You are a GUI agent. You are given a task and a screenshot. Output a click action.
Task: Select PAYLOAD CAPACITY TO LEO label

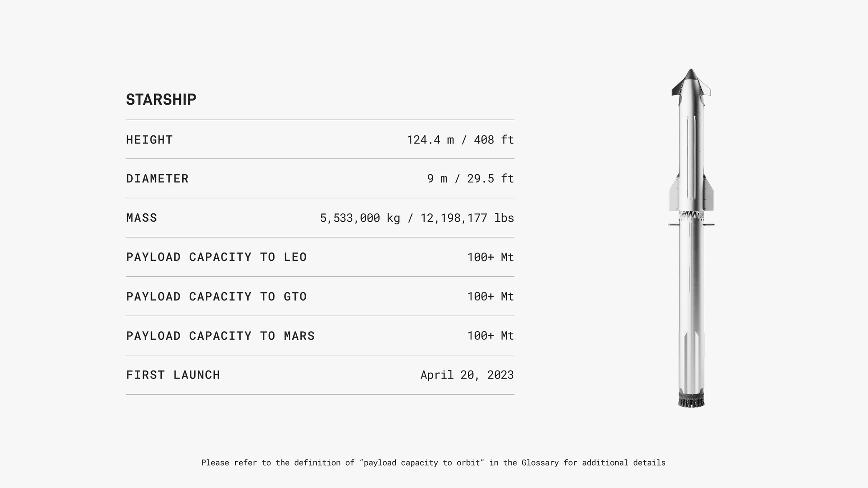[217, 257]
